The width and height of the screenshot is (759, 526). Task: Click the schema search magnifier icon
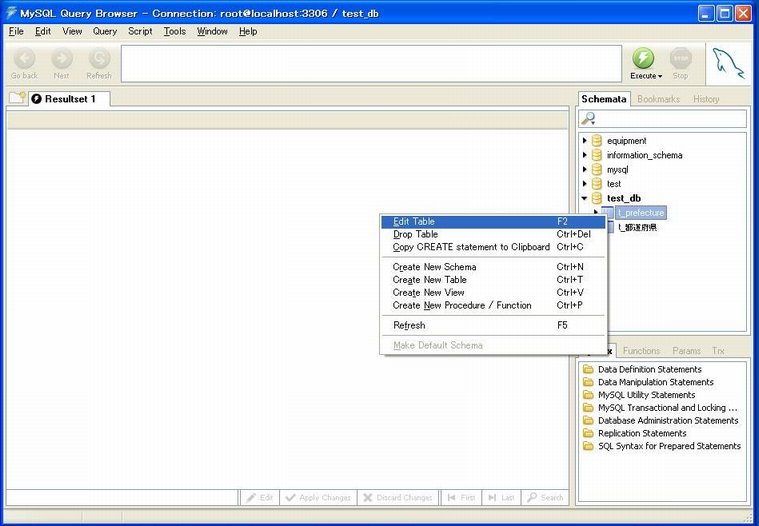(x=589, y=119)
